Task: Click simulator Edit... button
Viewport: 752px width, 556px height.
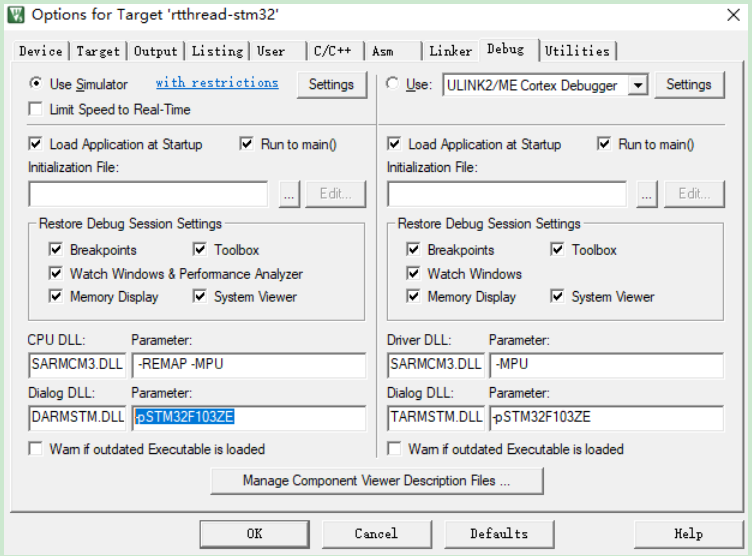Action: point(335,194)
